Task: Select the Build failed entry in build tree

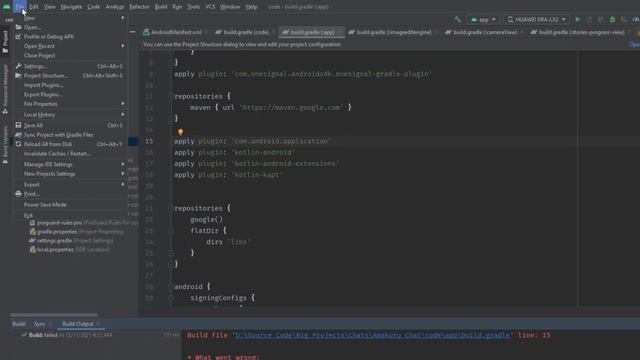Action: [x=66, y=335]
